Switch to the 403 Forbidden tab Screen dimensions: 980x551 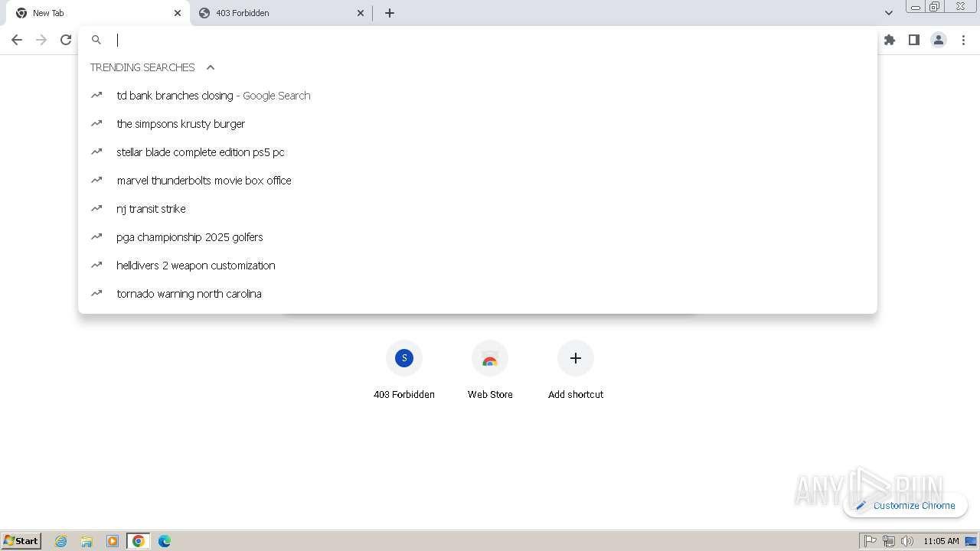coord(282,13)
